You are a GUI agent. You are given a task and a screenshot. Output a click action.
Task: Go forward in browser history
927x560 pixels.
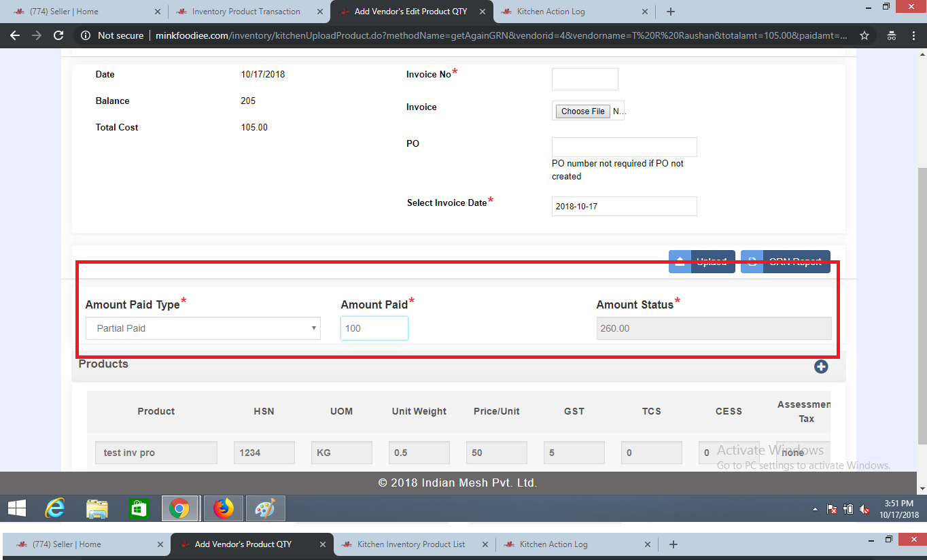(37, 35)
